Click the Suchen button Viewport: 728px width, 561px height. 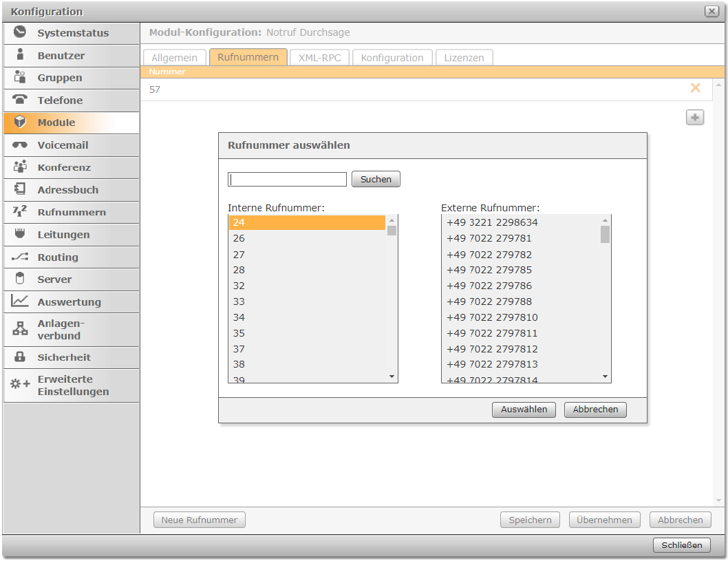click(x=376, y=179)
